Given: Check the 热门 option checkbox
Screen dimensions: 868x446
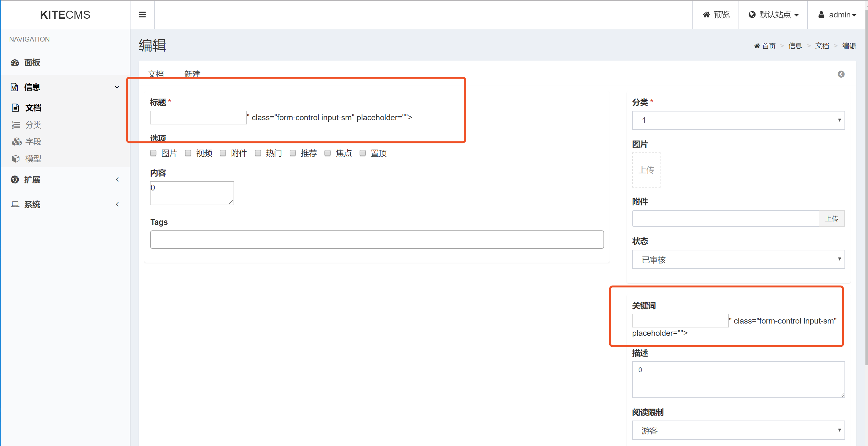Looking at the screenshot, I should click(x=258, y=153).
